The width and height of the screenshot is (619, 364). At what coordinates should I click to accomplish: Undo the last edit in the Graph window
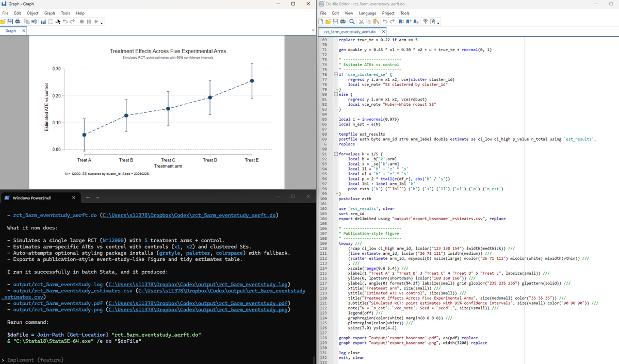(65, 22)
